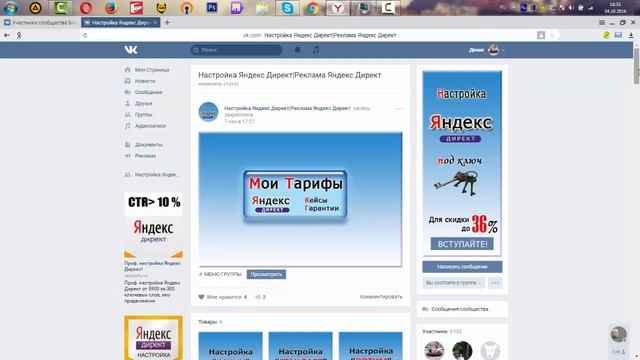Like the post with the heart icon
This screenshot has height=360, width=640.
(201, 297)
